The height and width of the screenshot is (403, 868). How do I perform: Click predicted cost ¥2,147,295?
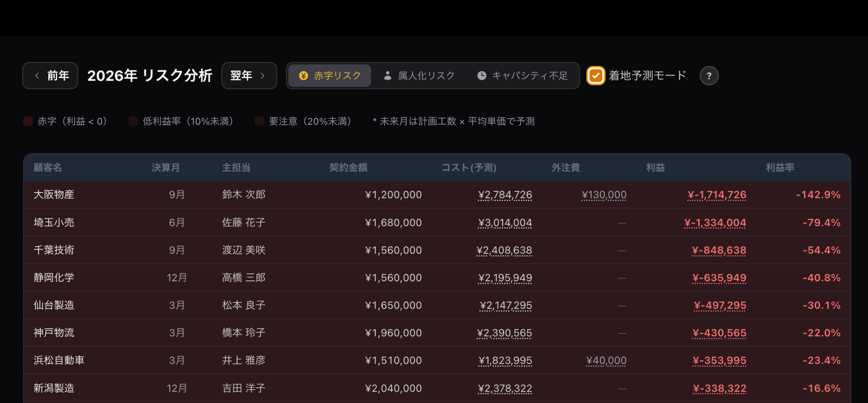pyautogui.click(x=506, y=305)
